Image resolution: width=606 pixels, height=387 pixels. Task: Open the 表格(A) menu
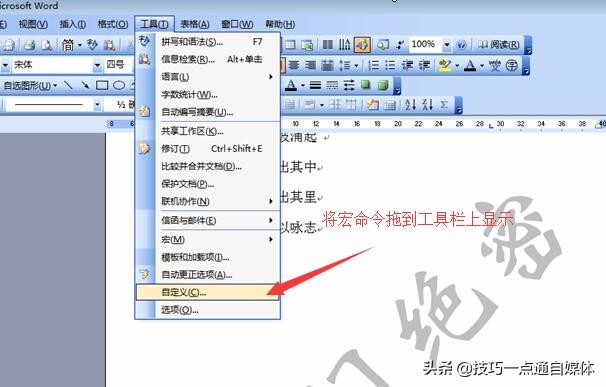[195, 24]
